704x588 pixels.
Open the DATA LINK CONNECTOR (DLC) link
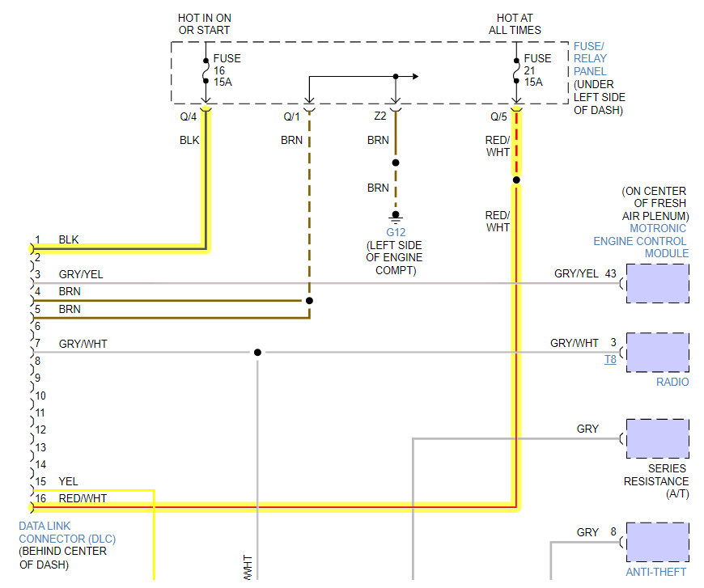67,532
